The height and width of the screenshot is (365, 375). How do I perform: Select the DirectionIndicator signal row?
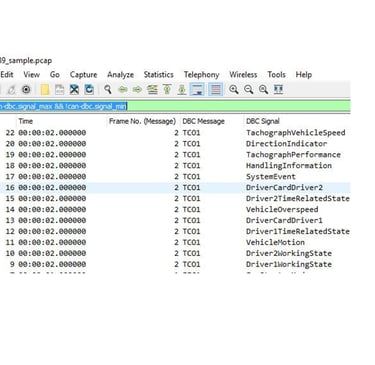tap(175, 144)
